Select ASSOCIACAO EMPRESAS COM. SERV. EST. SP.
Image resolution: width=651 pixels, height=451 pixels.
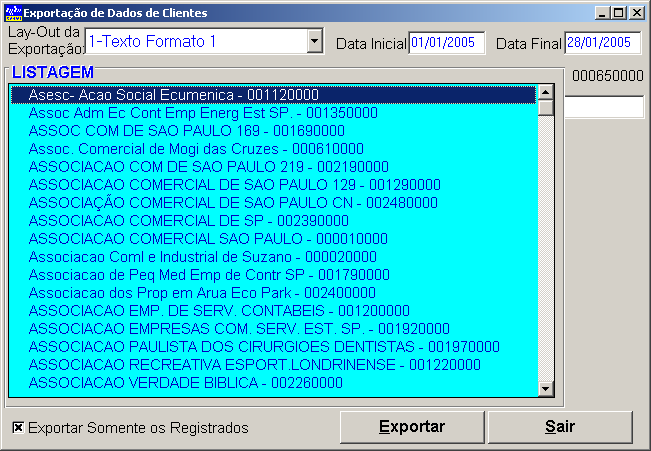click(273, 329)
